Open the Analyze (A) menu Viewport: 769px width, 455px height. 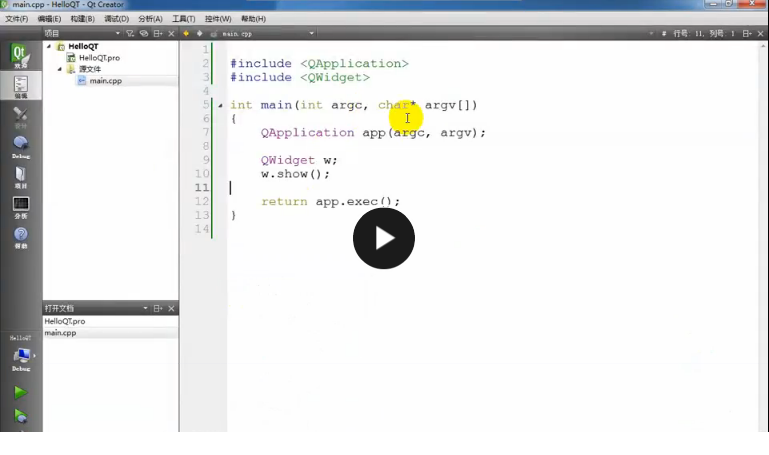coord(150,19)
